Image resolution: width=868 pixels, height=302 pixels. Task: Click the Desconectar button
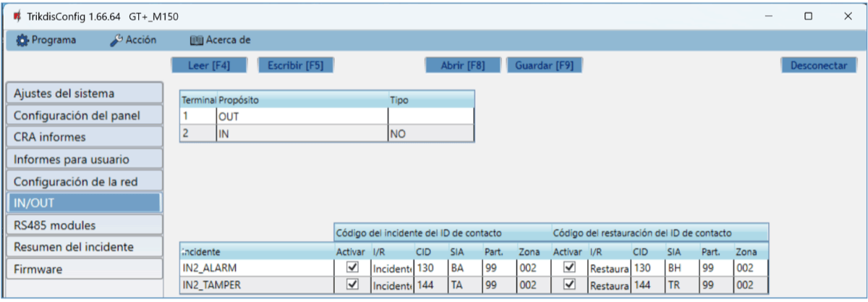(x=818, y=65)
